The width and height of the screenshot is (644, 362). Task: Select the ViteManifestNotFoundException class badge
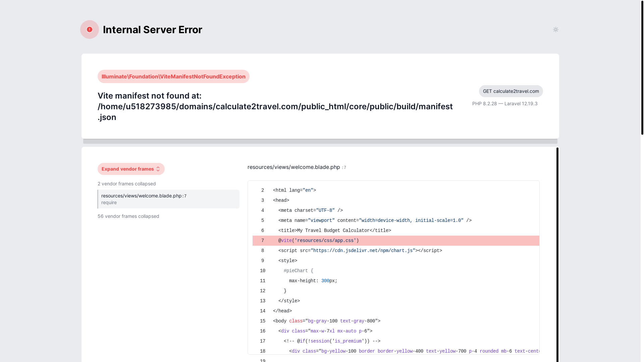coord(173,76)
